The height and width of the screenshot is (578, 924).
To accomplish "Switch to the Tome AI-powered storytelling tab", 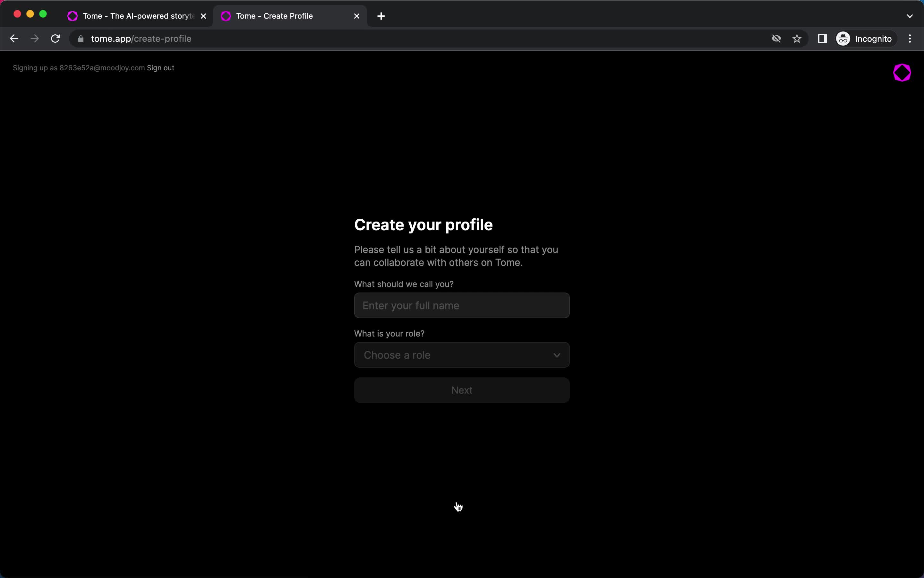I will click(x=137, y=16).
